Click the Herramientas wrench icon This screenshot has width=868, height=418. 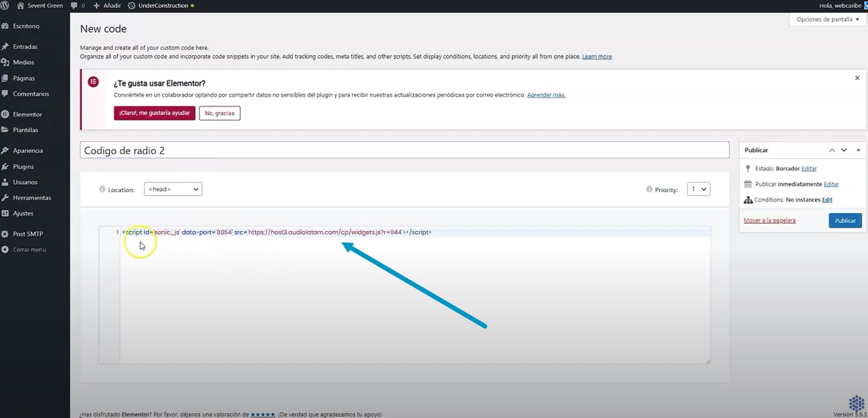[5, 198]
